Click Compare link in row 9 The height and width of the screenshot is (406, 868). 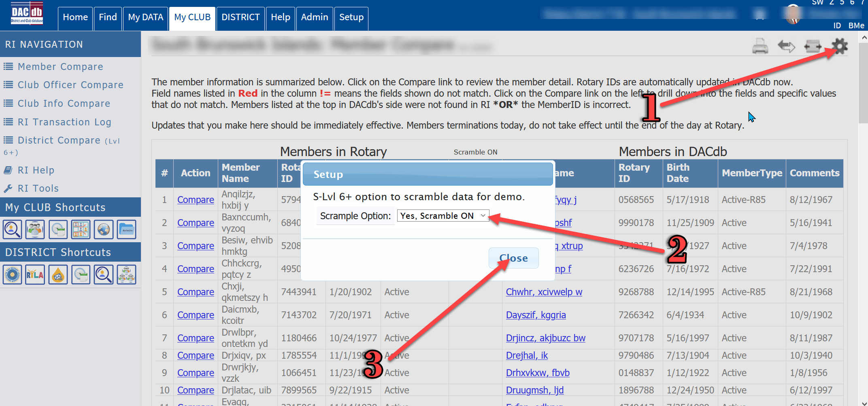pyautogui.click(x=196, y=373)
